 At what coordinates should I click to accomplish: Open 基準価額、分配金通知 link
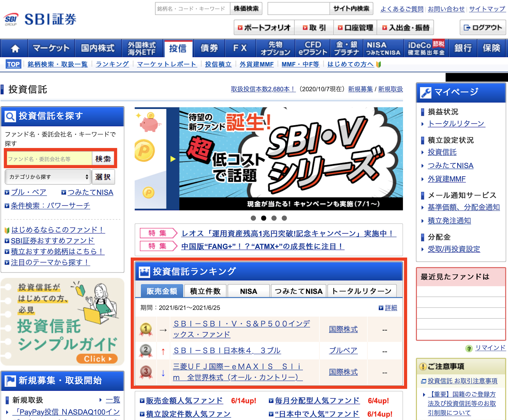[x=464, y=207]
